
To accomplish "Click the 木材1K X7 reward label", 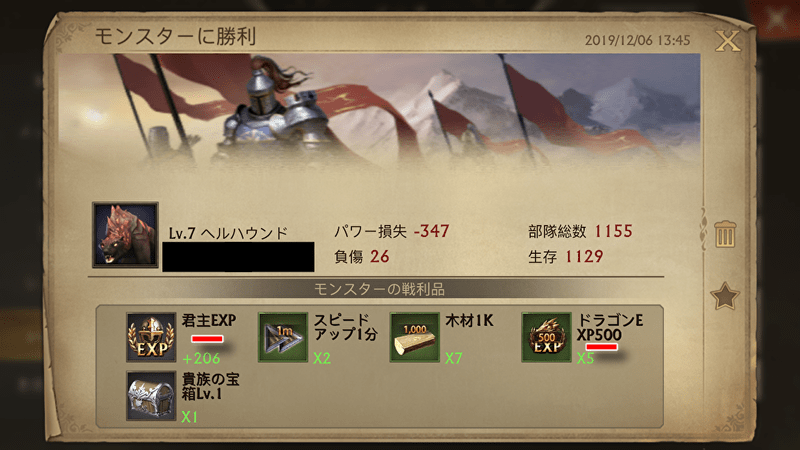I will point(469,338).
